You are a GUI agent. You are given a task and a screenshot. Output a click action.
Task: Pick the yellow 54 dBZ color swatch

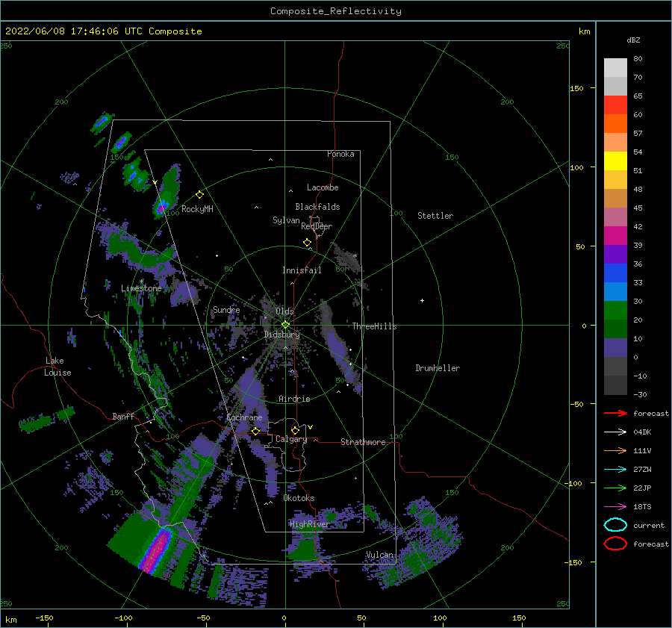coord(615,161)
